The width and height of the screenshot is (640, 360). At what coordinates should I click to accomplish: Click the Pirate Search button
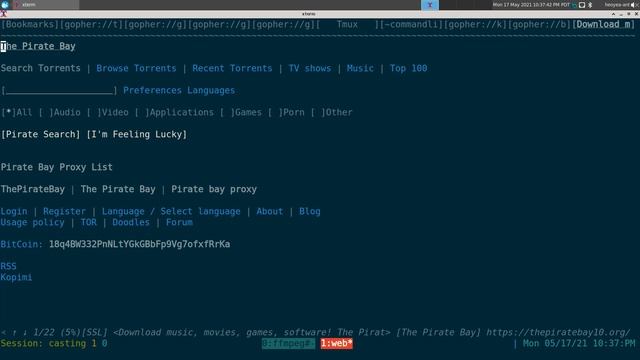pos(41,134)
